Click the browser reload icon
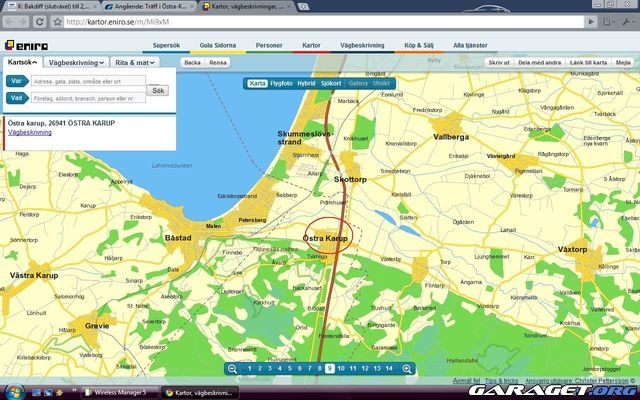Screen dimensions: 640x400 [x=39, y=21]
